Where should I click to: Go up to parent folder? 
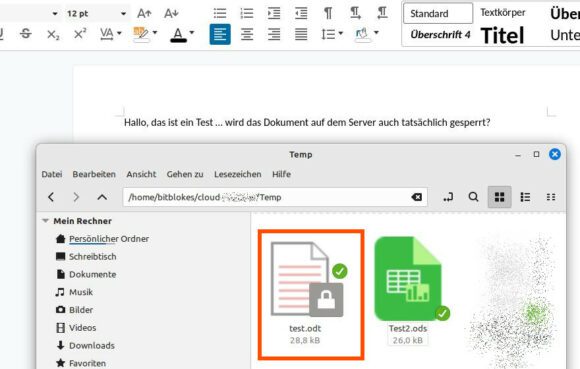tap(102, 197)
